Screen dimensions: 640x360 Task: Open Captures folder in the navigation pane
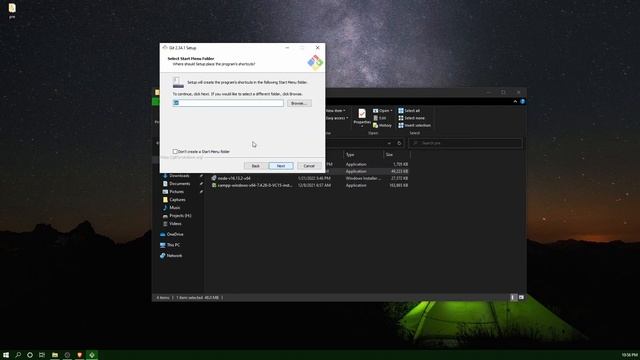coord(177,200)
